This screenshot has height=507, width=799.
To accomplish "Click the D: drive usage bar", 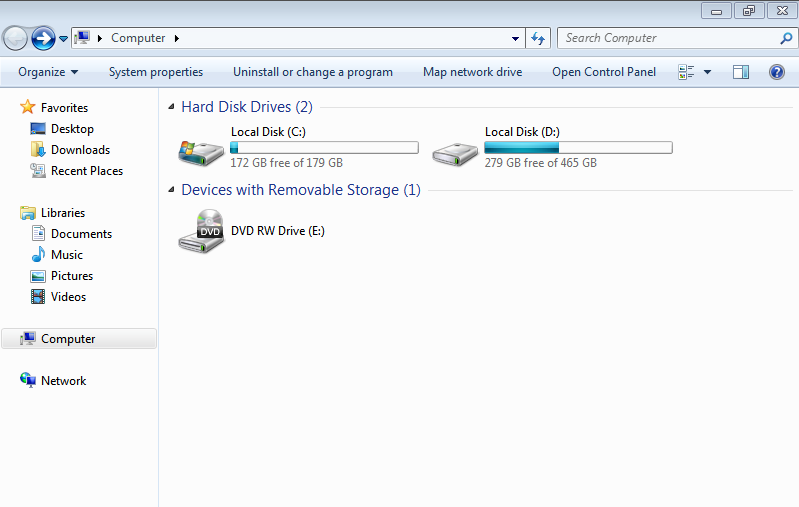I will point(578,148).
